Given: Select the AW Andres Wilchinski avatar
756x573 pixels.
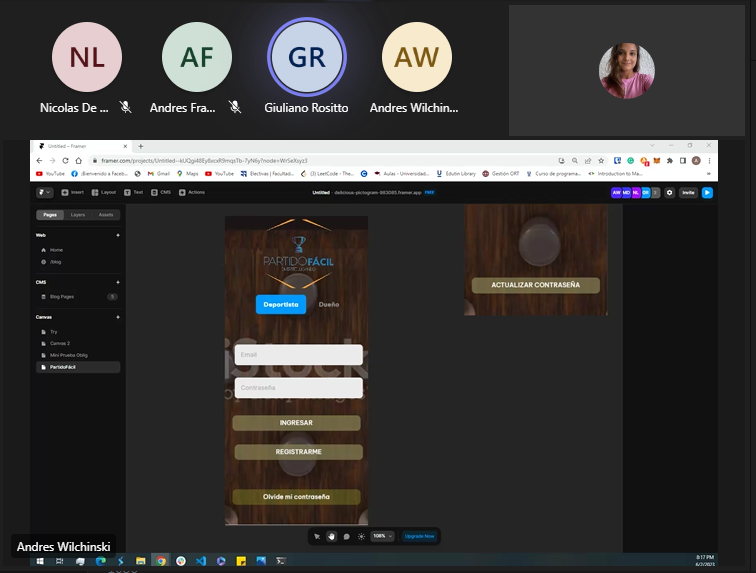Looking at the screenshot, I should (417, 57).
